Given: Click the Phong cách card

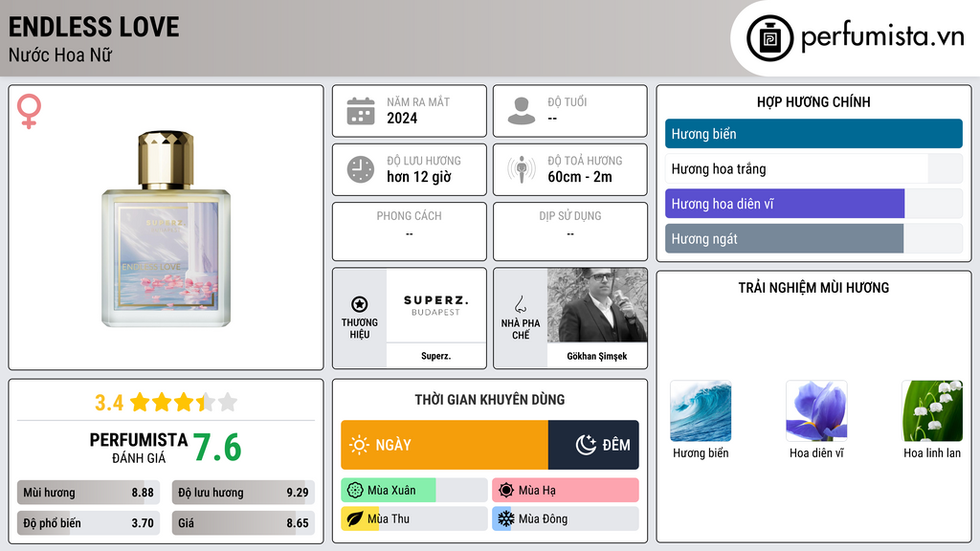Looking at the screenshot, I should pyautogui.click(x=410, y=231).
